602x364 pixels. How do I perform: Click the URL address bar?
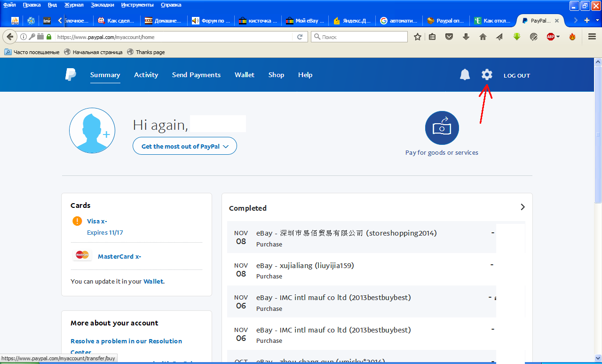coord(174,37)
